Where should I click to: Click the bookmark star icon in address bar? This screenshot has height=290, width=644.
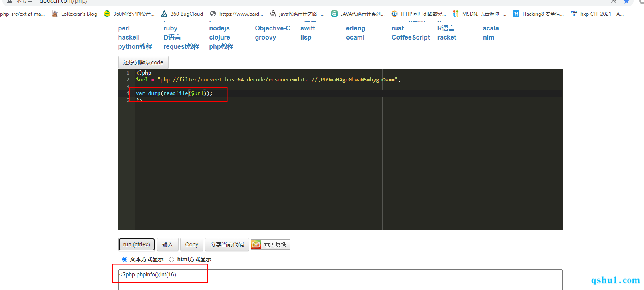626,2
